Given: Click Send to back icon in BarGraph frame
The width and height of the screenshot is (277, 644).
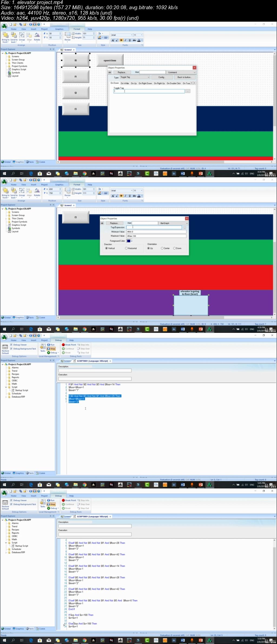Looking at the screenshot, I should click(14, 191).
